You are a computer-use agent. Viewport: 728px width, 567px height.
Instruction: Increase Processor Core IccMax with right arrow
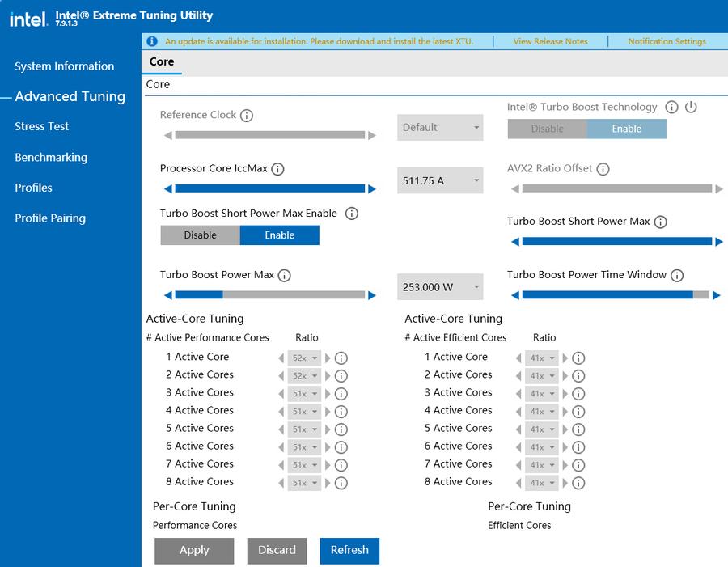pyautogui.click(x=372, y=189)
